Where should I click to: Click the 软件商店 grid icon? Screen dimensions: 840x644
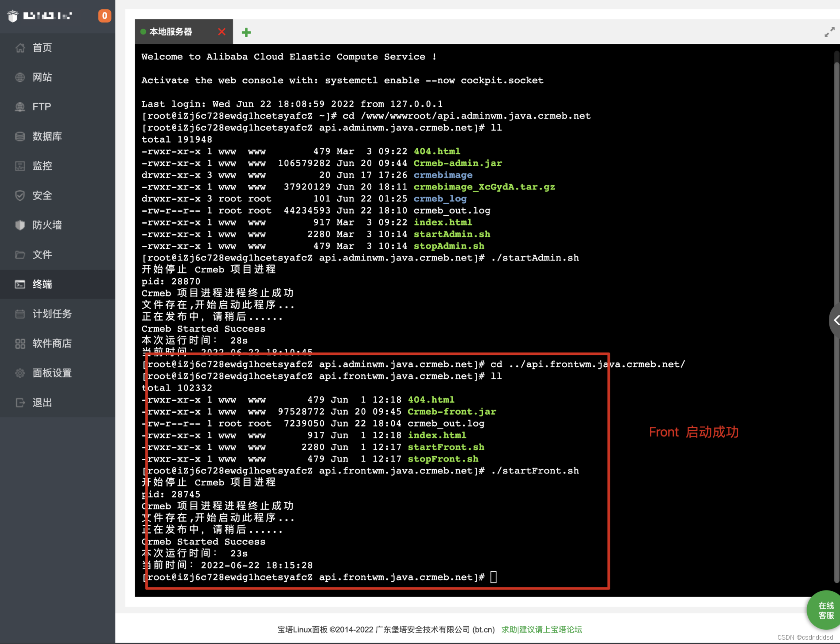coord(20,344)
